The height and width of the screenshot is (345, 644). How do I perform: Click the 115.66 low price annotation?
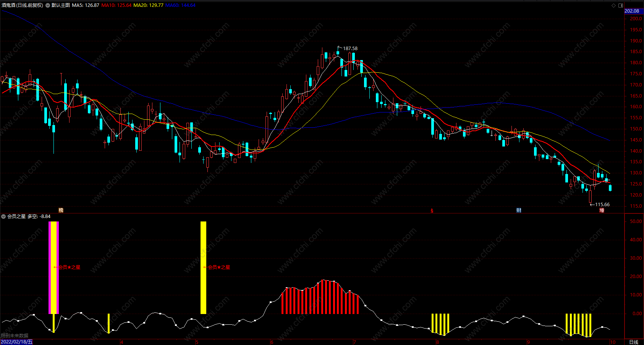tap(602, 205)
